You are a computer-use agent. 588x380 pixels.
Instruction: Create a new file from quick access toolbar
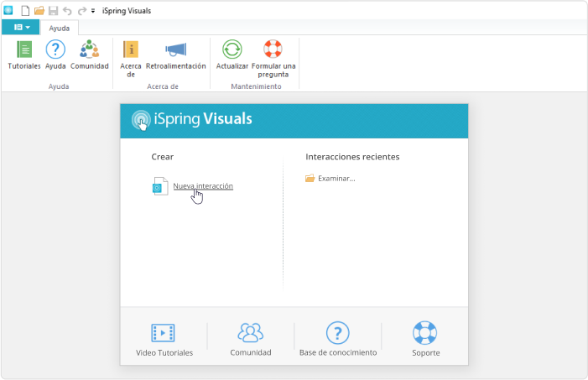click(25, 11)
